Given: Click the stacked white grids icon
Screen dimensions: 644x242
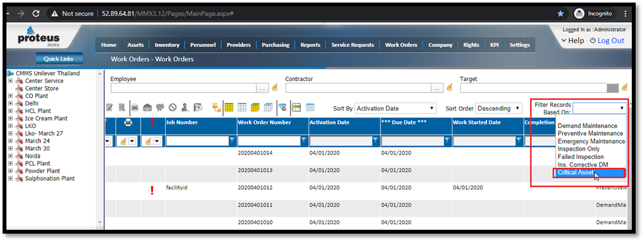Looking at the screenshot, I should (268, 108).
